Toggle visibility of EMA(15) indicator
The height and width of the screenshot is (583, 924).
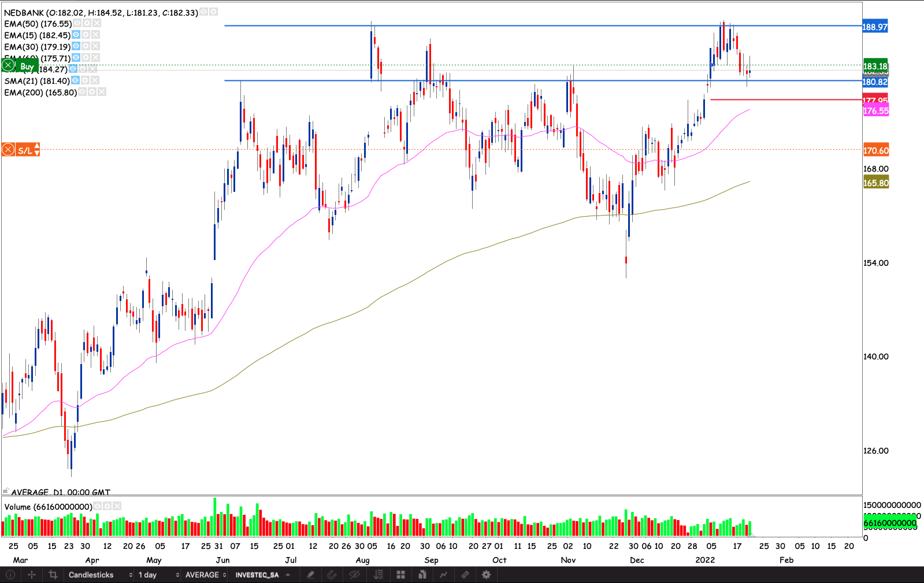pos(76,35)
